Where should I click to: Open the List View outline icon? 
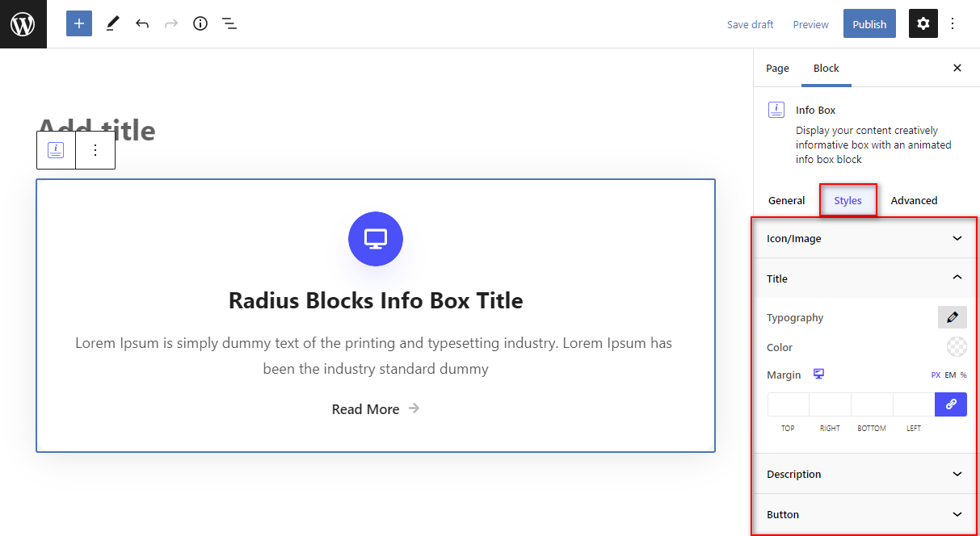[229, 23]
